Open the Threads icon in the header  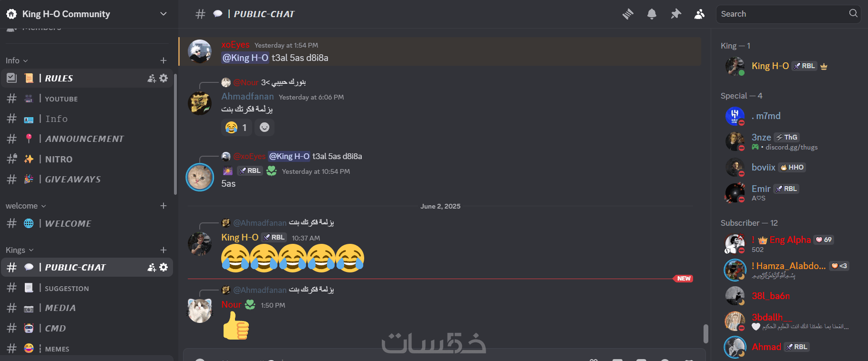coord(628,14)
